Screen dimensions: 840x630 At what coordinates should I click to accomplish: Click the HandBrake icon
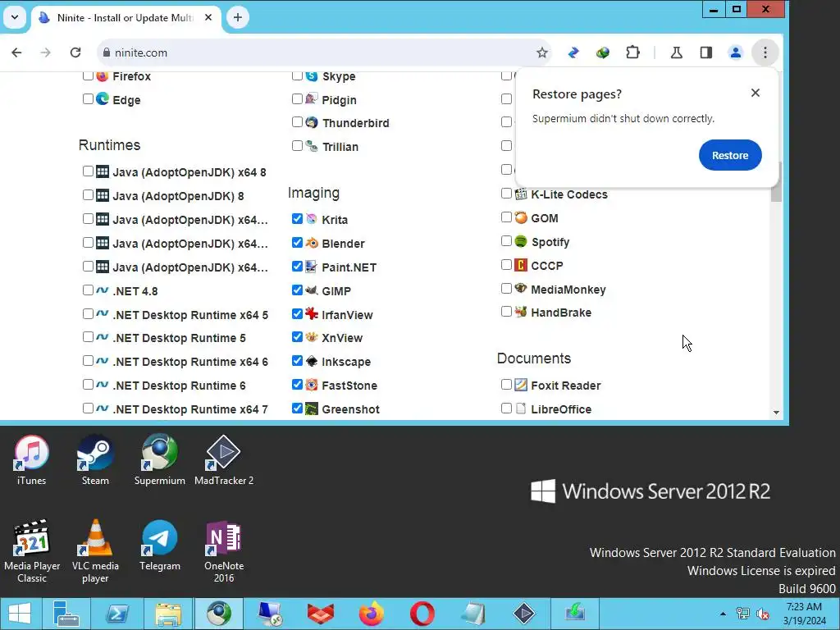click(521, 312)
